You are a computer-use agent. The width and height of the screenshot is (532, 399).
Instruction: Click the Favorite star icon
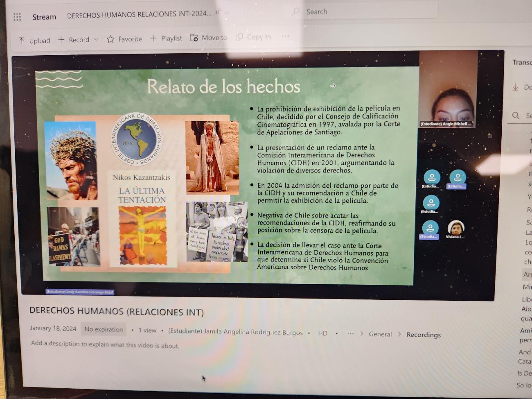click(110, 39)
